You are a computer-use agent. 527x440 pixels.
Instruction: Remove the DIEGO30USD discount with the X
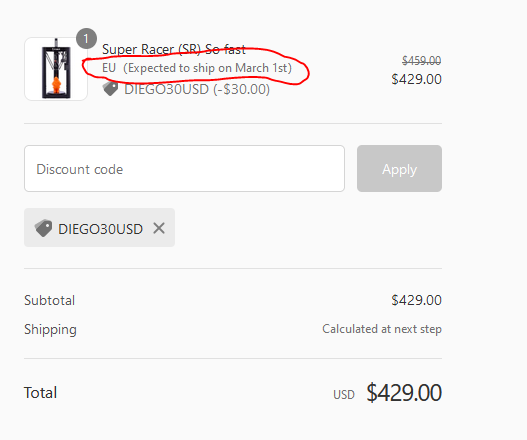coord(159,228)
